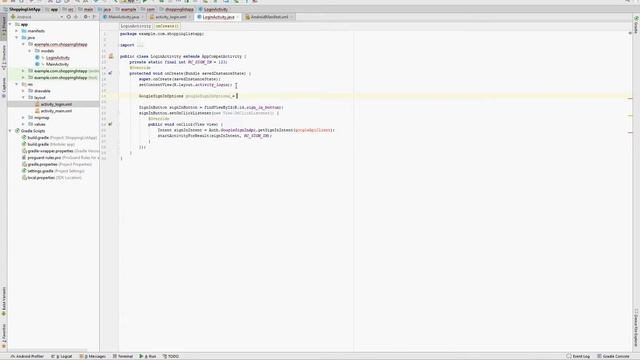
Task: Click the scroll-from-source target icon in project header
Action: 69,17
